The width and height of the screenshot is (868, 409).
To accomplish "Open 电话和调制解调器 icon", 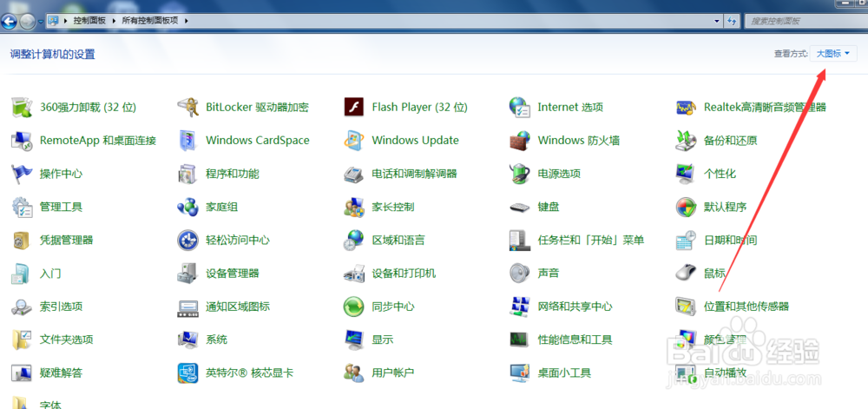I will pos(354,173).
